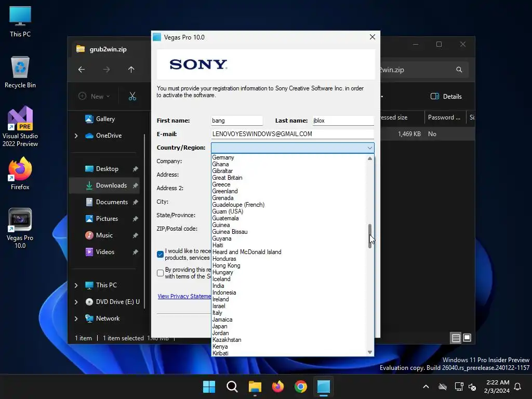Launch Visual Studio 2022 Preview desktop shortcut
The width and height of the screenshot is (532, 399).
point(20,126)
